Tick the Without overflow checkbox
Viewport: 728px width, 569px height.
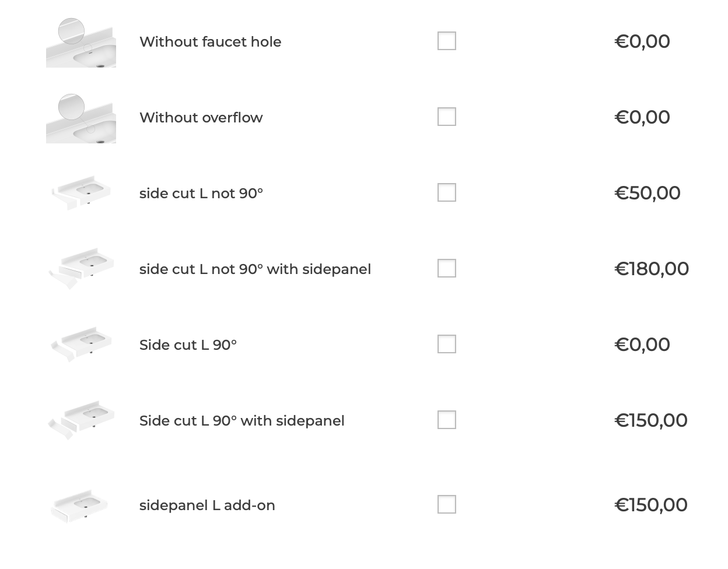(447, 117)
